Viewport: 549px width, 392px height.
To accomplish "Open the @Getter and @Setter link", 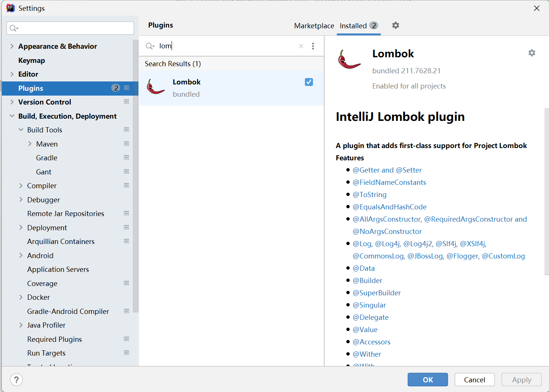I will (387, 170).
